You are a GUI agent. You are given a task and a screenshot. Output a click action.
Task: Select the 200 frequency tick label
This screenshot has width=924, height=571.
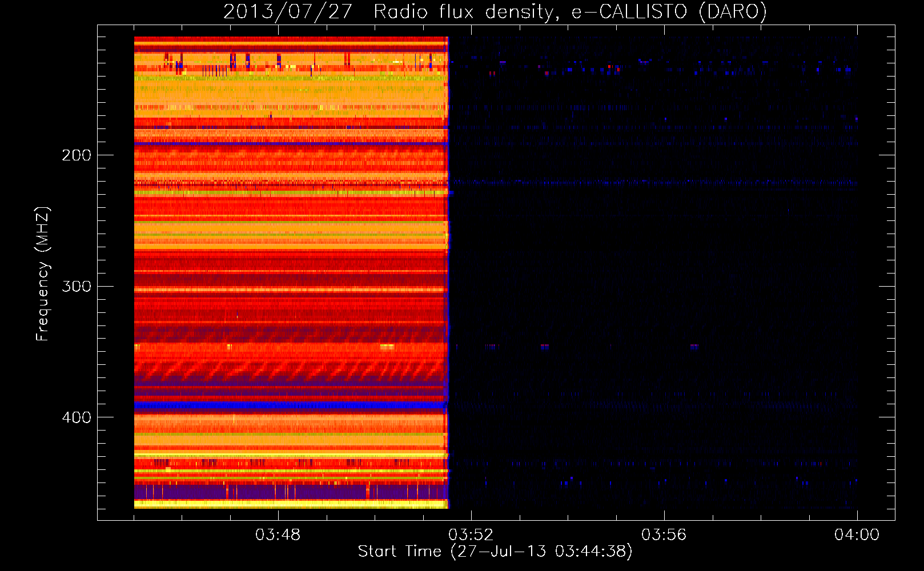[77, 155]
